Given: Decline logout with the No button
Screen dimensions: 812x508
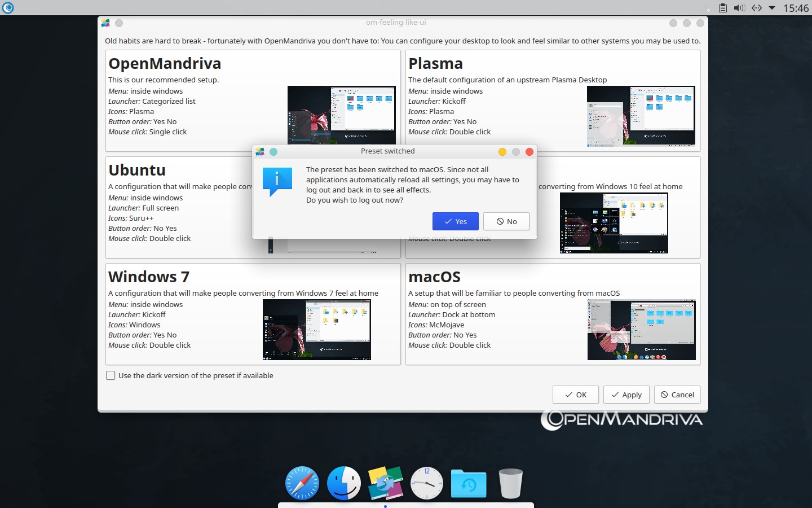Looking at the screenshot, I should pos(506,221).
